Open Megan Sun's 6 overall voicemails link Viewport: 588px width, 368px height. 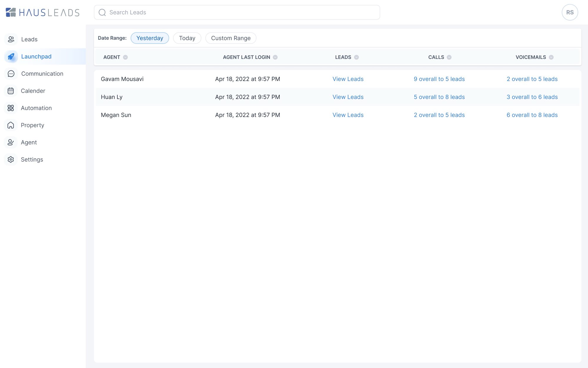[532, 115]
